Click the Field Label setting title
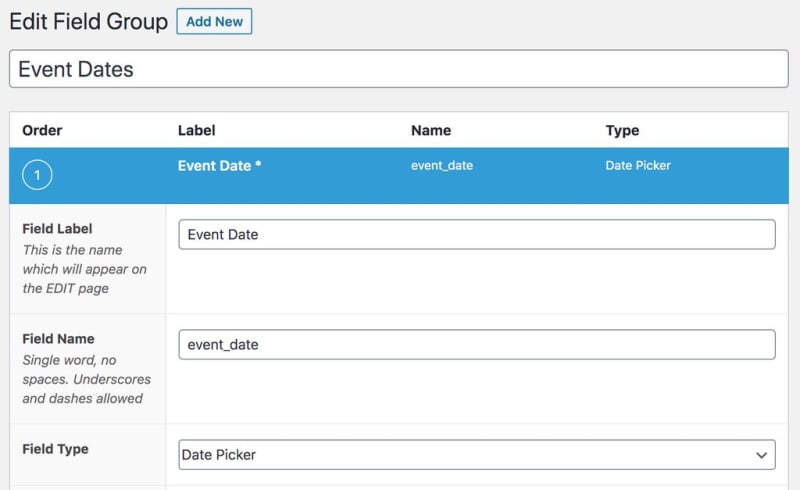 pyautogui.click(x=57, y=229)
